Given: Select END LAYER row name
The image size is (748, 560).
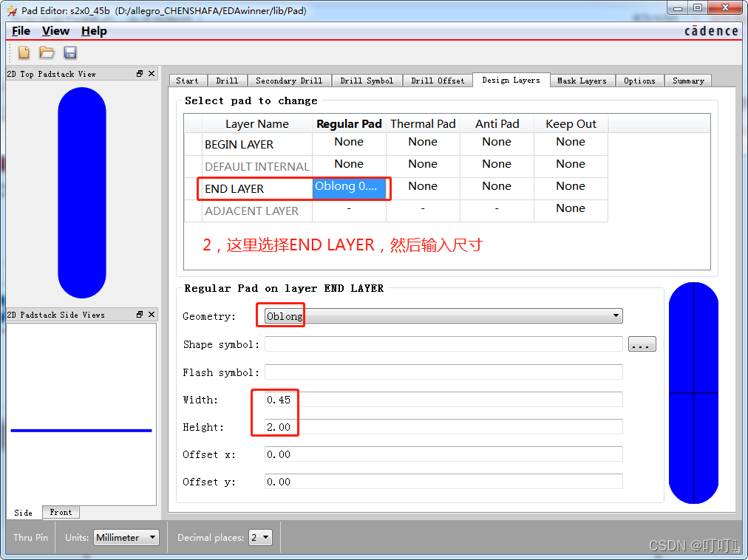Looking at the screenshot, I should point(257,189).
